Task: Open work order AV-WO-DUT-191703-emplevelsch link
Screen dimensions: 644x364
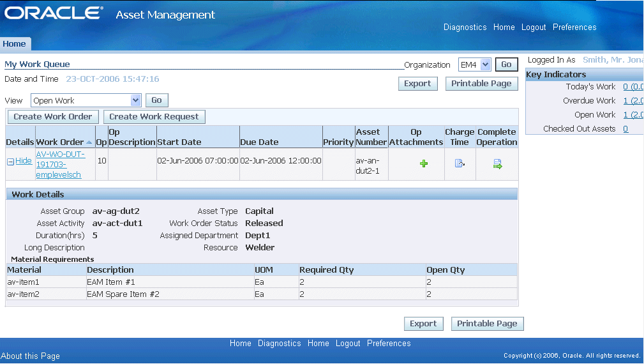Action: point(61,164)
